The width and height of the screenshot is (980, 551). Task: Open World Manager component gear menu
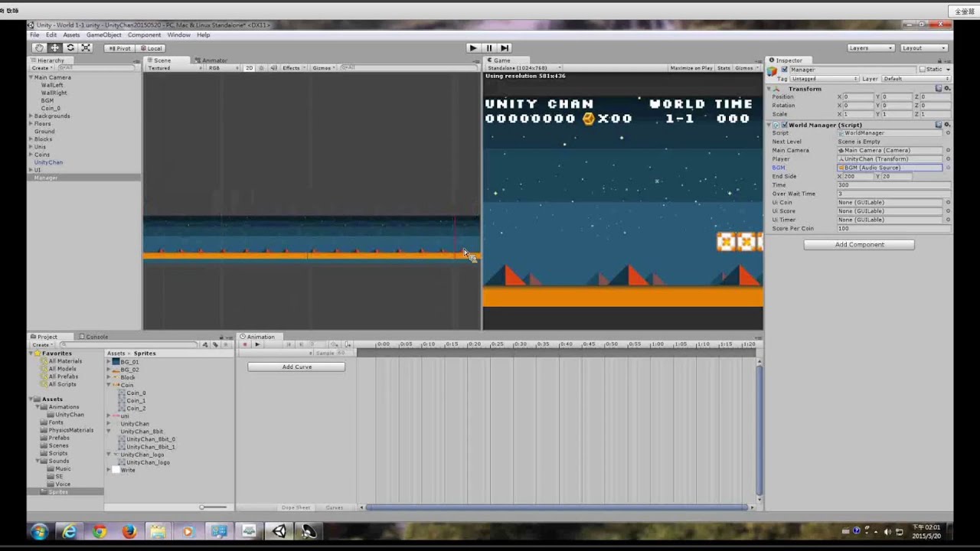coord(947,125)
